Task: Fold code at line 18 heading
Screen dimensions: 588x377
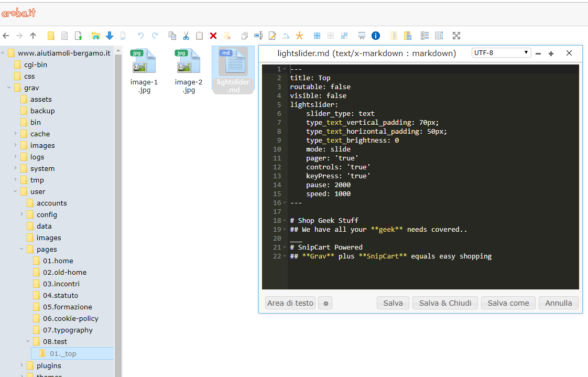Action: [285, 221]
